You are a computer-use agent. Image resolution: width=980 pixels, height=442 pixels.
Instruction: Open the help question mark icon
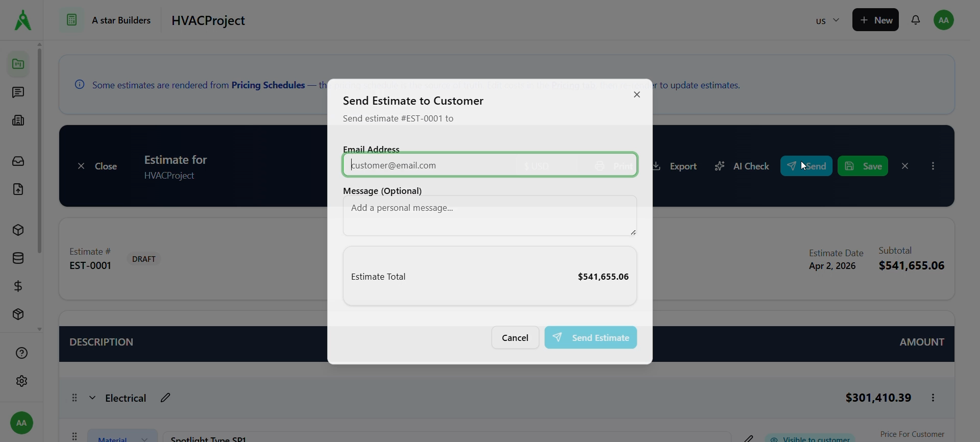[21, 353]
